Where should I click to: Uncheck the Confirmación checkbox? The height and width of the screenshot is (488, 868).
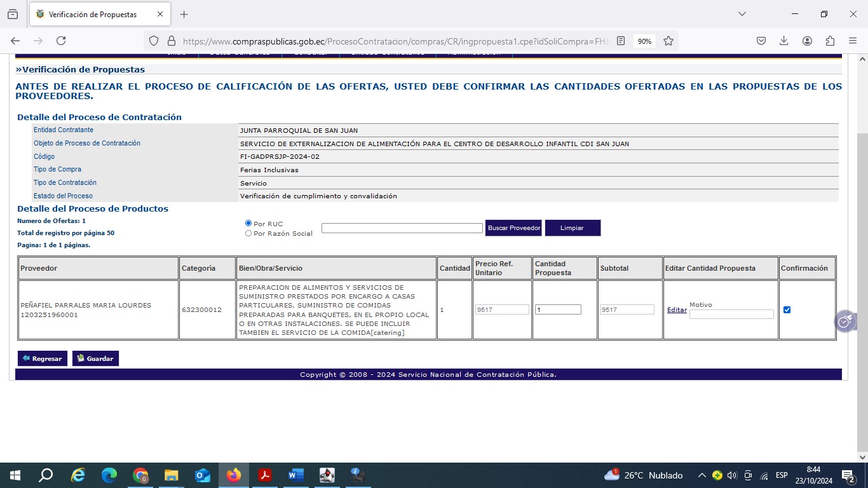[x=787, y=310]
